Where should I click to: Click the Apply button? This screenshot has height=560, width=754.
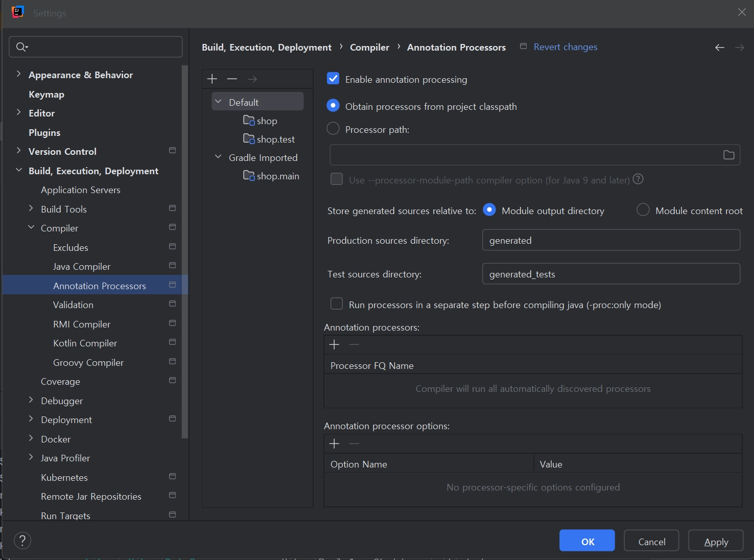(716, 541)
